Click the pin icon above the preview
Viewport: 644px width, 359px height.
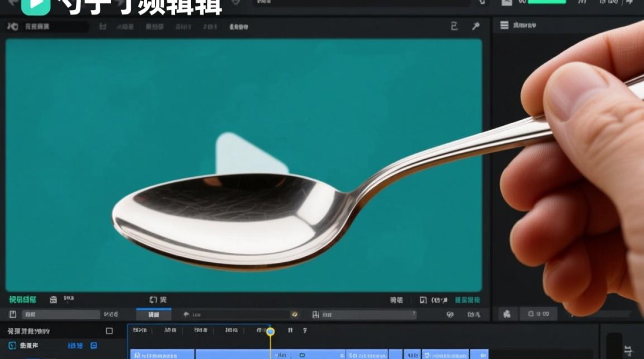click(475, 26)
